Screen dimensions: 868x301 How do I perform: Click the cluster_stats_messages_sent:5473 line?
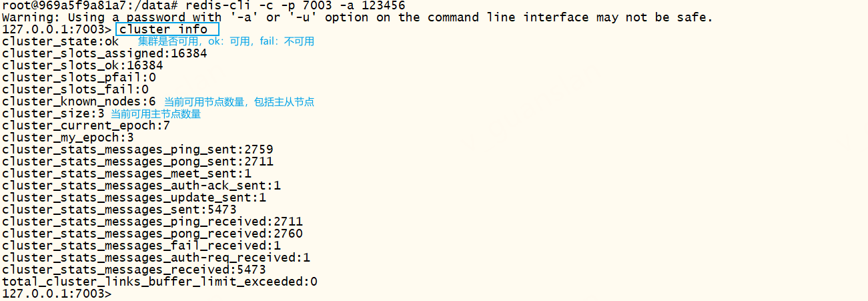(119, 210)
